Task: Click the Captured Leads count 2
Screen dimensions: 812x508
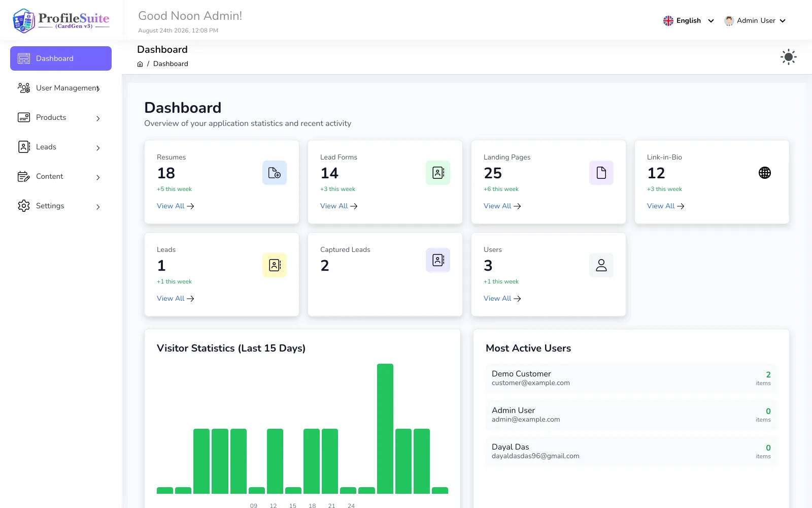Action: (x=325, y=266)
